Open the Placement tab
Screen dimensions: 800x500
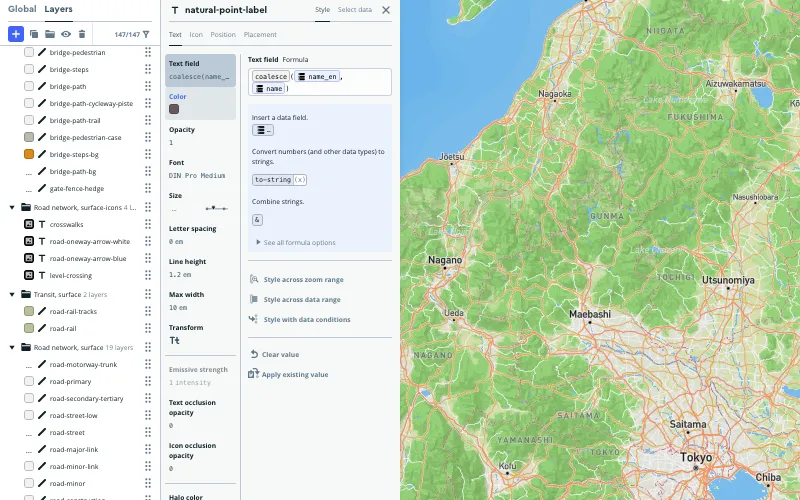(x=260, y=35)
